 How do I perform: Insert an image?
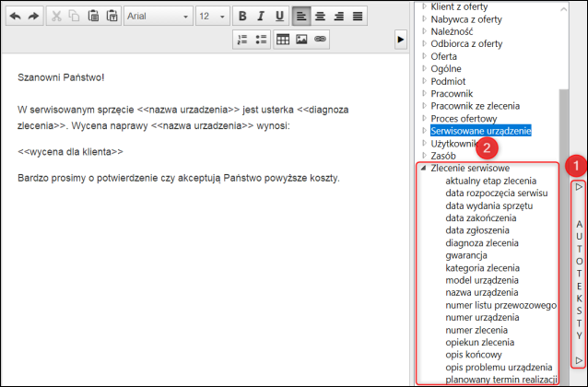tap(301, 40)
